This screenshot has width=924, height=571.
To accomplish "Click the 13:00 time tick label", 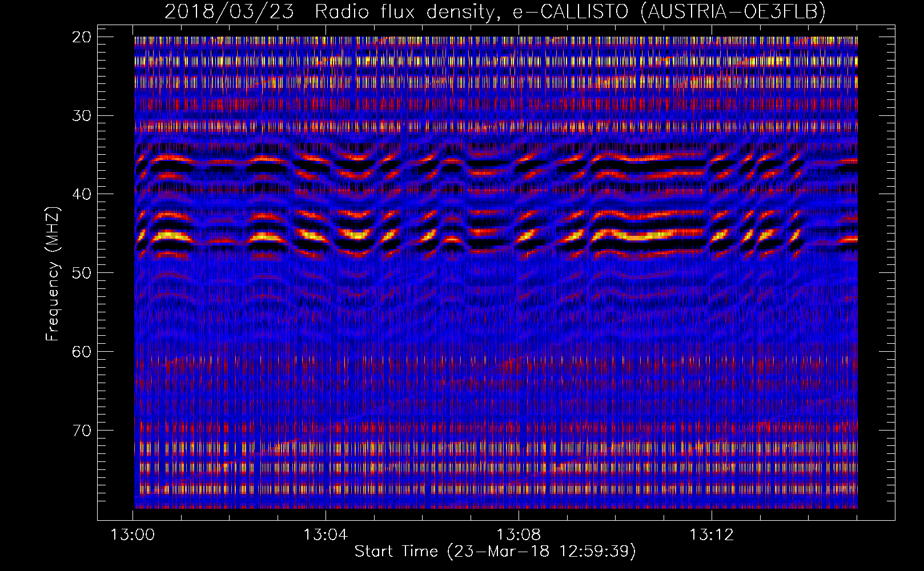I will pos(132,535).
